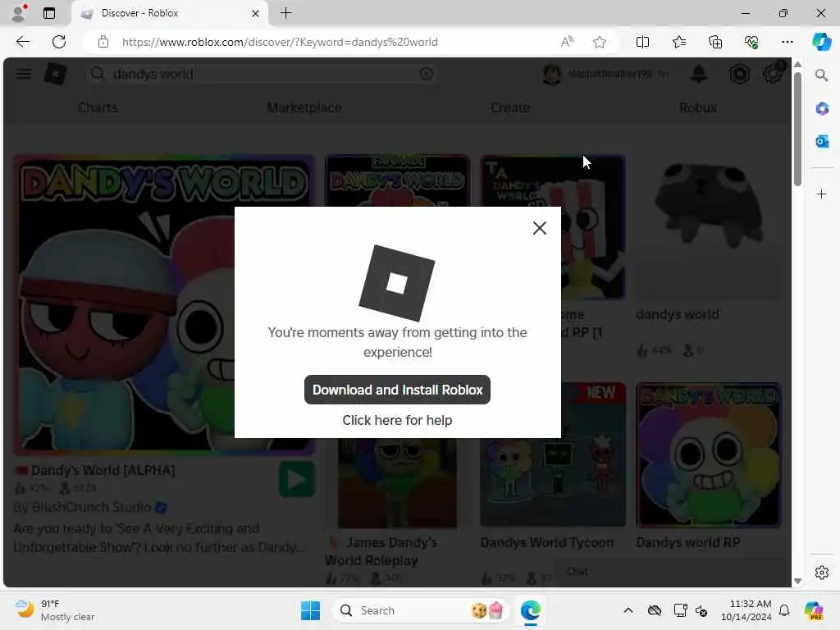Open Dandys world RP thumbnail
Viewport: 840px width, 630px height.
click(x=708, y=455)
